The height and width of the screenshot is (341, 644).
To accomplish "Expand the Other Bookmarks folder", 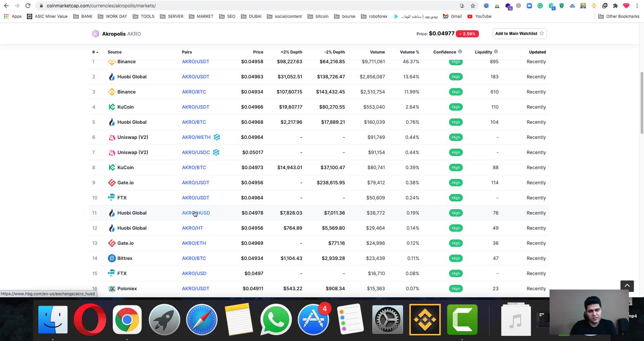I will click(x=618, y=16).
